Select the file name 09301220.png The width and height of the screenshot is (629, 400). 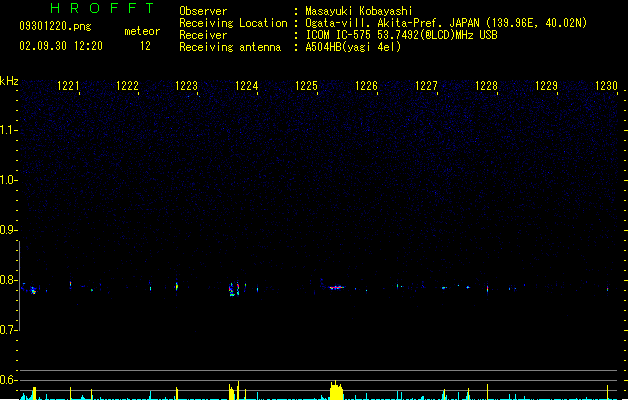tap(55, 26)
